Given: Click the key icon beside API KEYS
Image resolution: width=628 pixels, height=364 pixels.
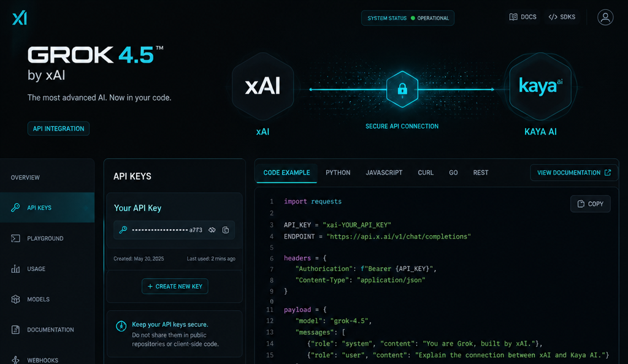Looking at the screenshot, I should (x=15, y=208).
